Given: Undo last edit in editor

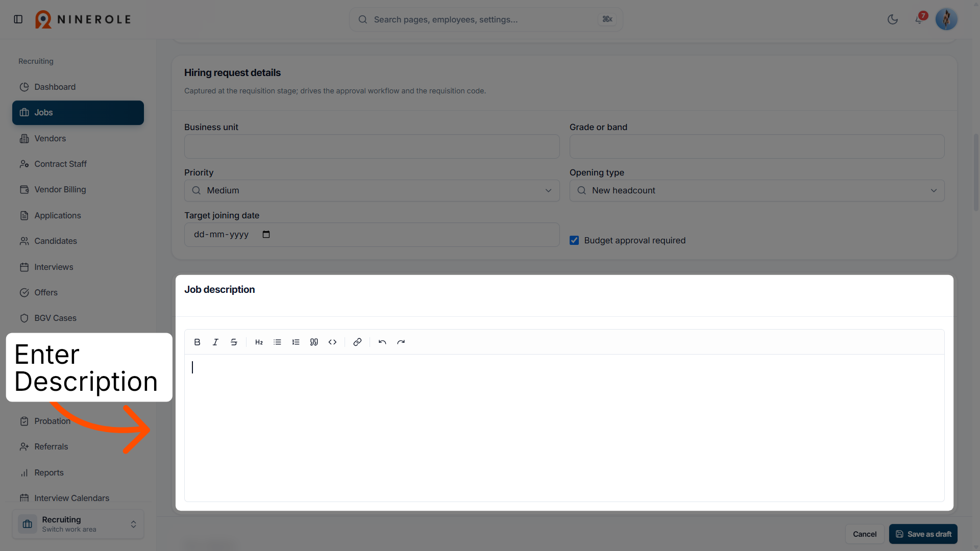Looking at the screenshot, I should pyautogui.click(x=382, y=342).
